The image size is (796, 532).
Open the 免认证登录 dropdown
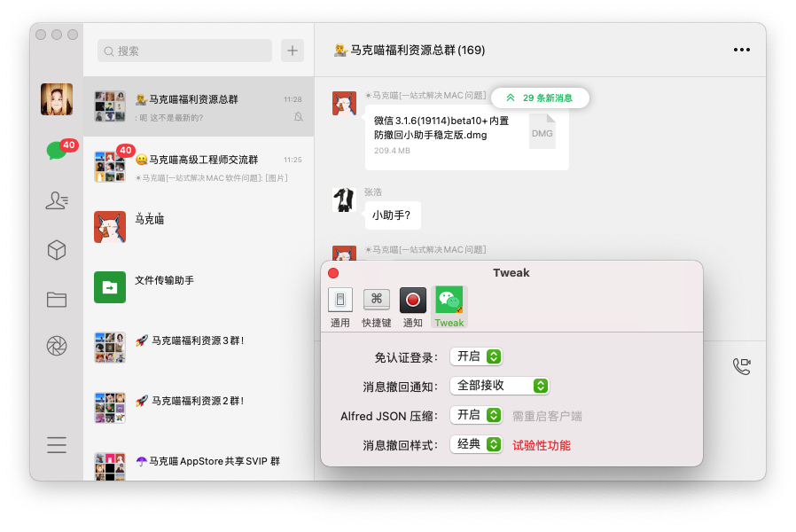point(476,356)
